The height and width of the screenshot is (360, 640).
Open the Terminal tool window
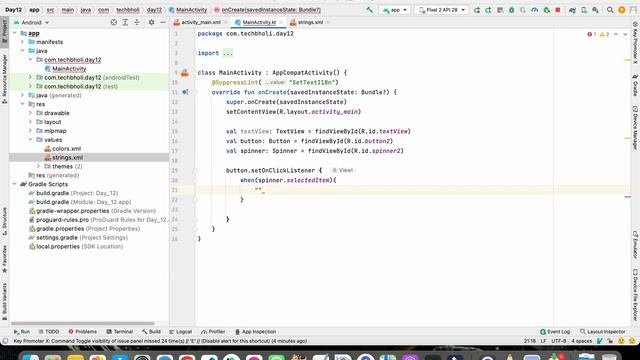(x=120, y=332)
